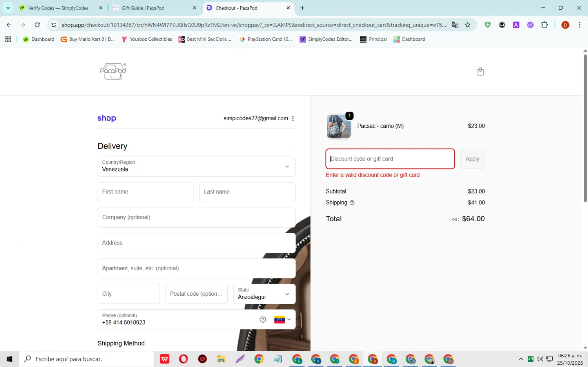
Task: Open a new browser tab
Action: (302, 8)
